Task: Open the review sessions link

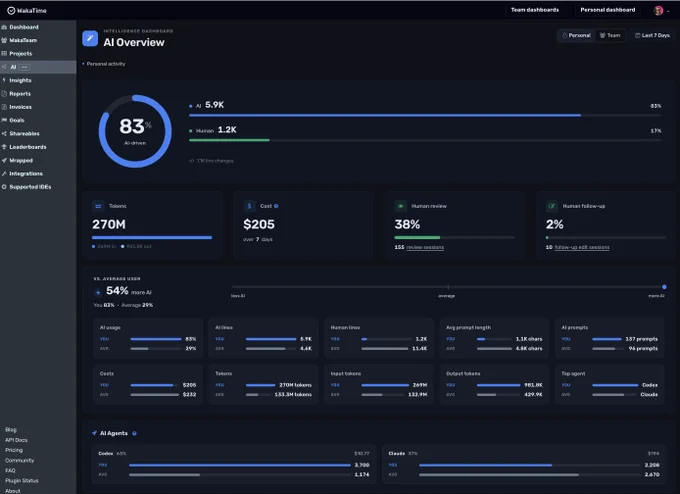Action: tap(425, 247)
